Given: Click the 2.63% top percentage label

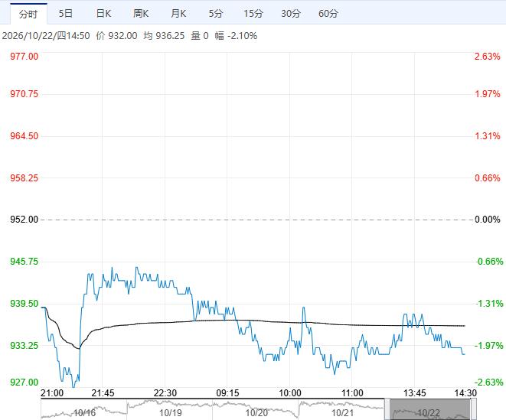Looking at the screenshot, I should point(487,57).
